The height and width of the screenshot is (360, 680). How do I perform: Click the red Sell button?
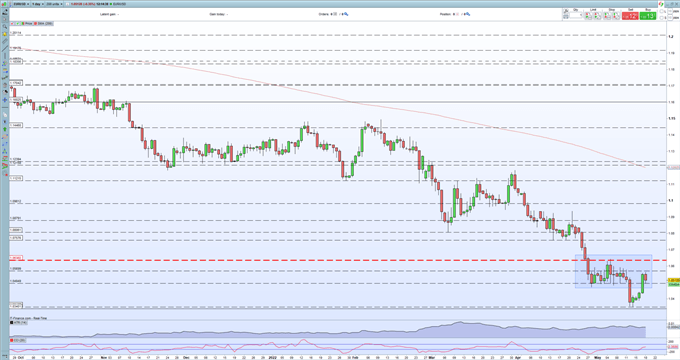[630, 16]
